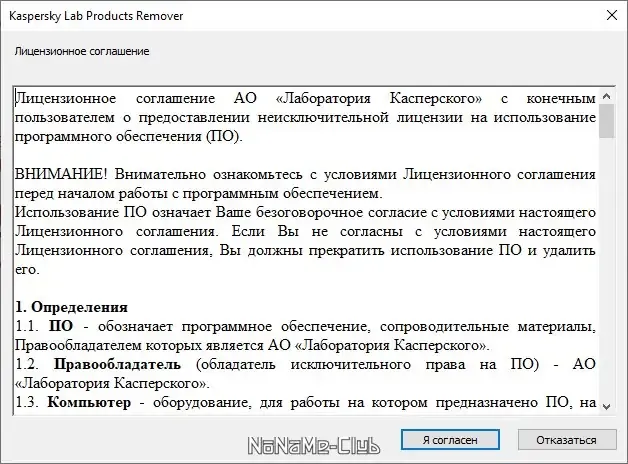
Task: Click the bold word "Компьютер" in clause 1.3
Action: [89, 402]
